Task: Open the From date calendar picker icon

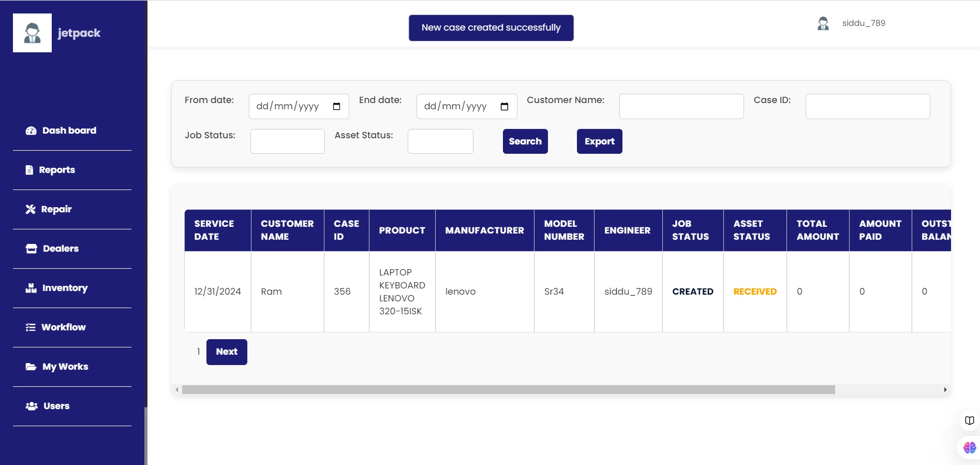Action: click(337, 106)
